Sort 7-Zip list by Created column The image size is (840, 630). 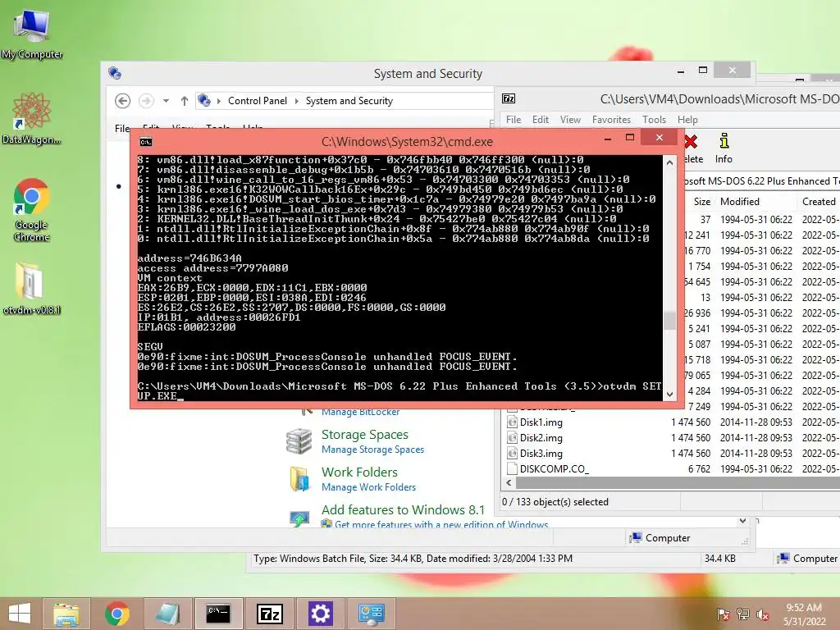pos(819,202)
